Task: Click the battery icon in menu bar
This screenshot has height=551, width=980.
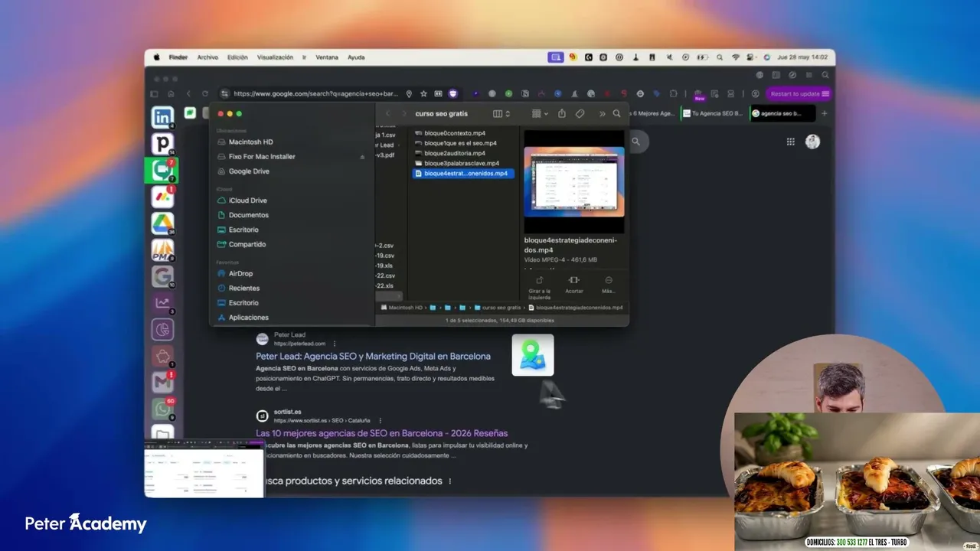Action: 701,57
